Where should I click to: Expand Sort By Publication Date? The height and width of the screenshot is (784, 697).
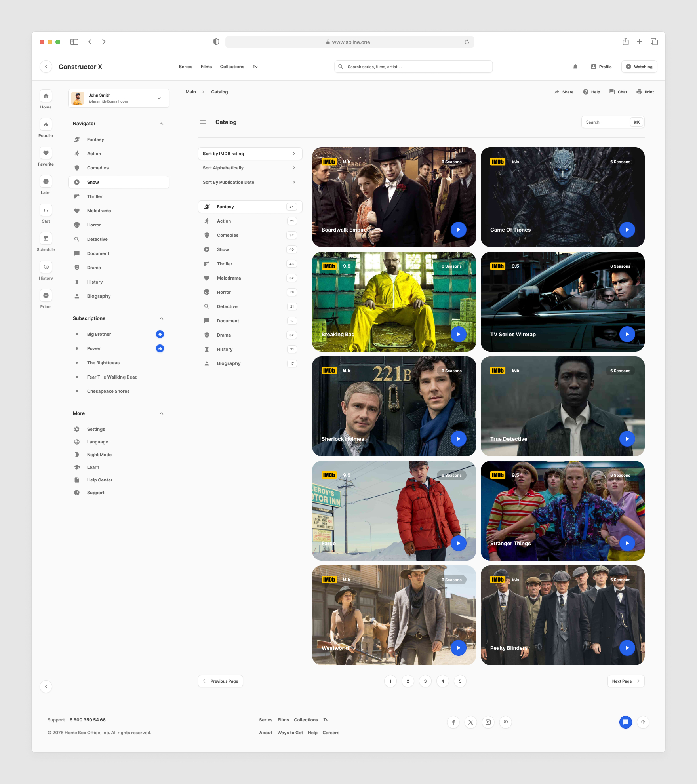tap(250, 182)
